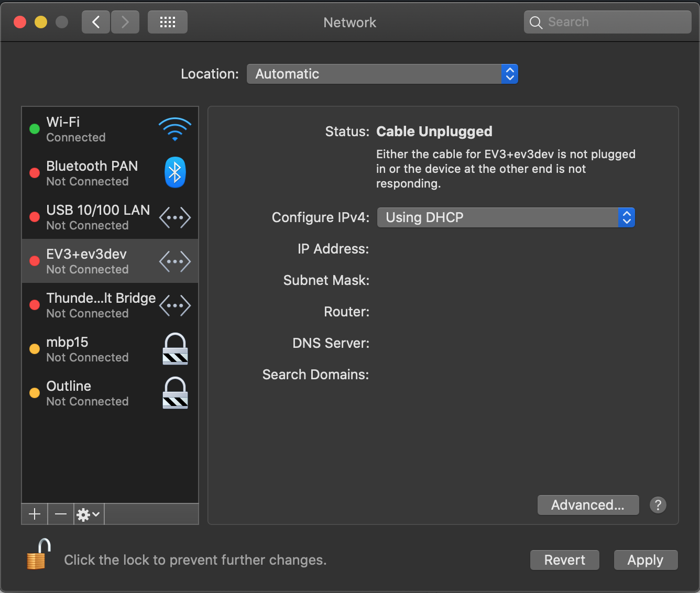The image size is (700, 593).
Task: Click the EV3+ev3dev ethernet icon
Action: click(x=174, y=261)
